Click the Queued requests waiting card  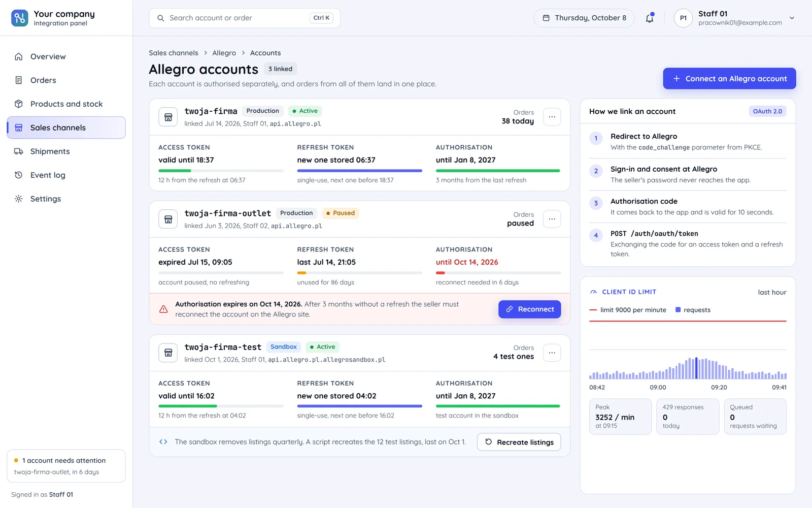pyautogui.click(x=755, y=417)
